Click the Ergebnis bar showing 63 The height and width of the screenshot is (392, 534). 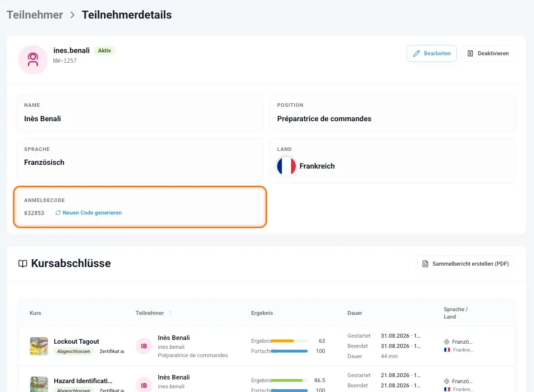pyautogui.click(x=289, y=341)
